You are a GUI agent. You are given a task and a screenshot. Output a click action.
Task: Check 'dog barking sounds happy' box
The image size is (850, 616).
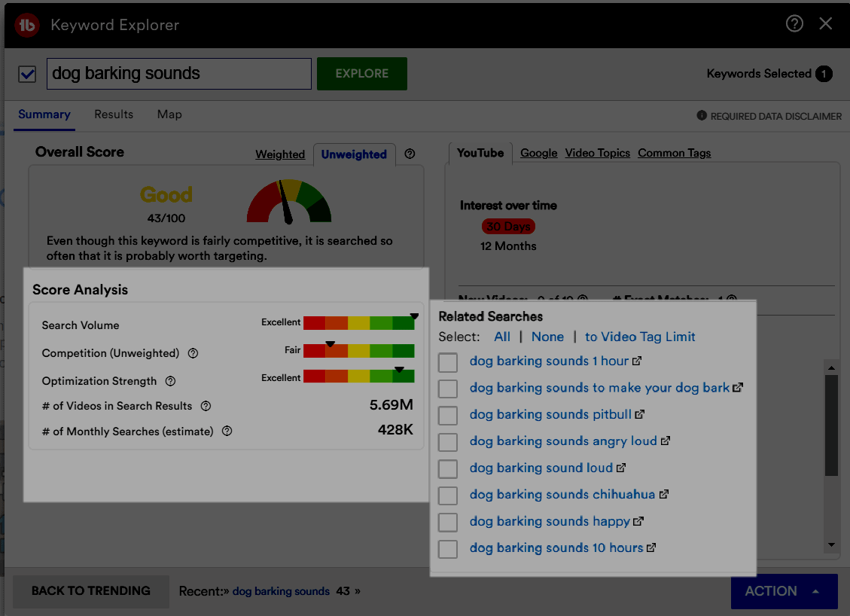click(448, 522)
